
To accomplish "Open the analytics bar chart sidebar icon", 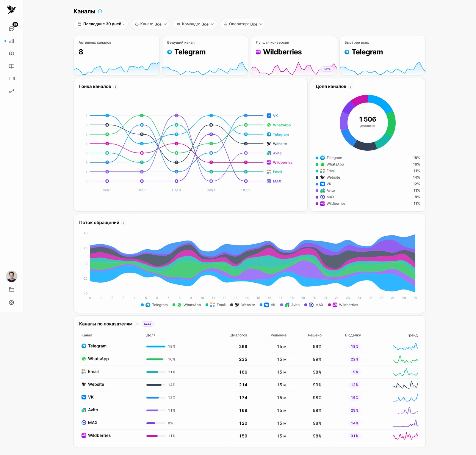I will [x=12, y=41].
